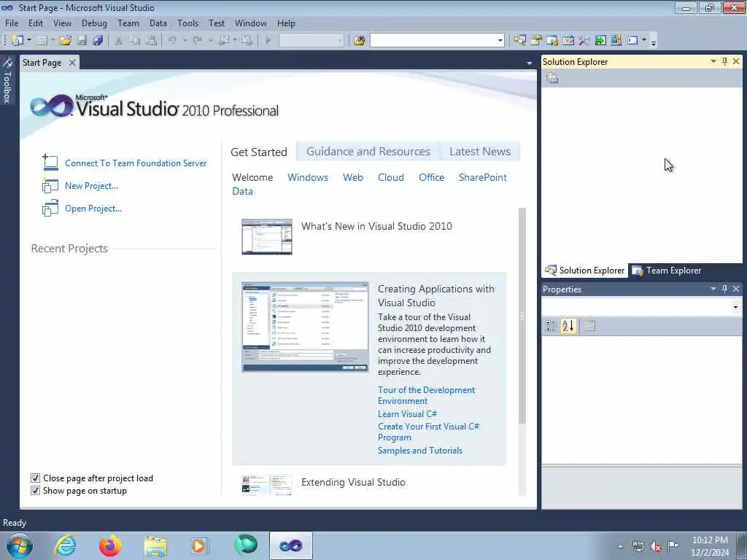Open the Other Windows dropdown arrow in toolbar
The width and height of the screenshot is (747, 560).
(644, 40)
